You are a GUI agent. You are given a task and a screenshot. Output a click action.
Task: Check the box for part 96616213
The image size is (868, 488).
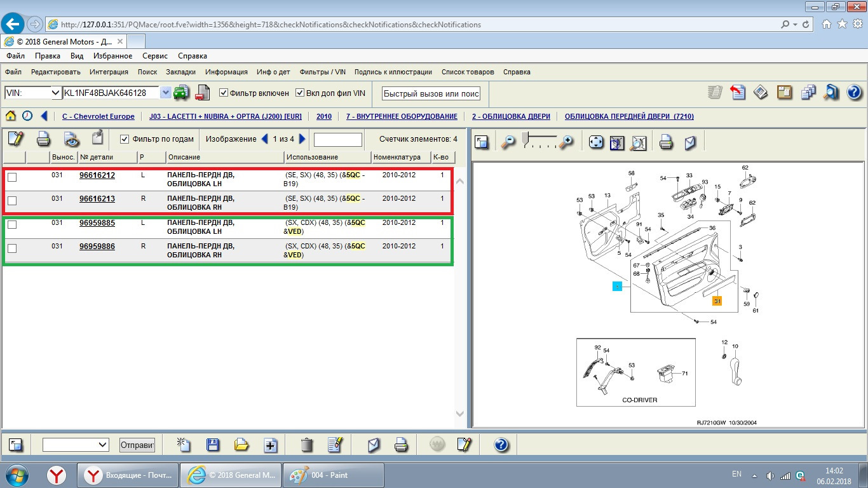point(12,201)
